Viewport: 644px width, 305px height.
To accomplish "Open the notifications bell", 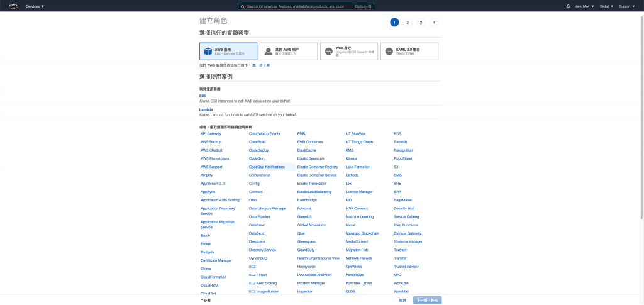I will 569,6.
